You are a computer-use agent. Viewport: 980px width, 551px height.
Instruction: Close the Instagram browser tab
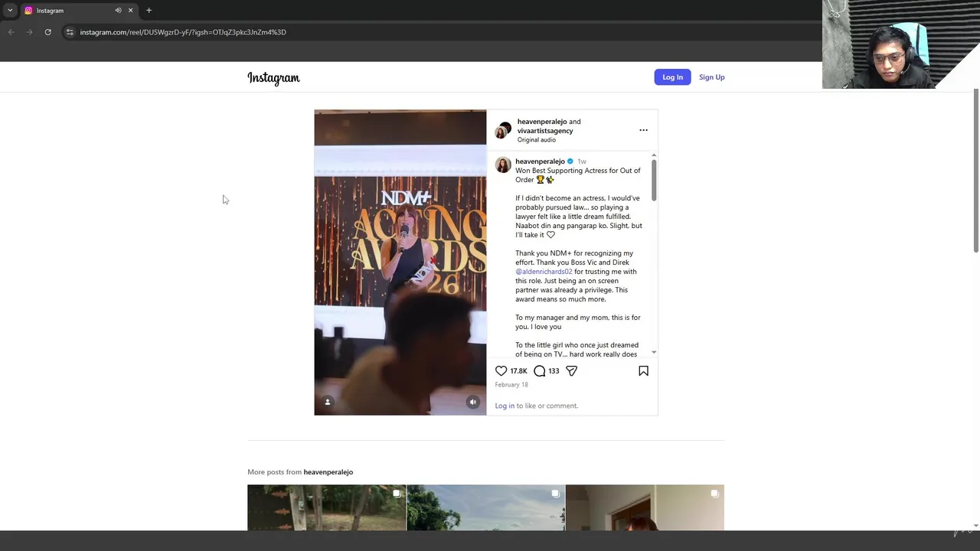coord(130,11)
